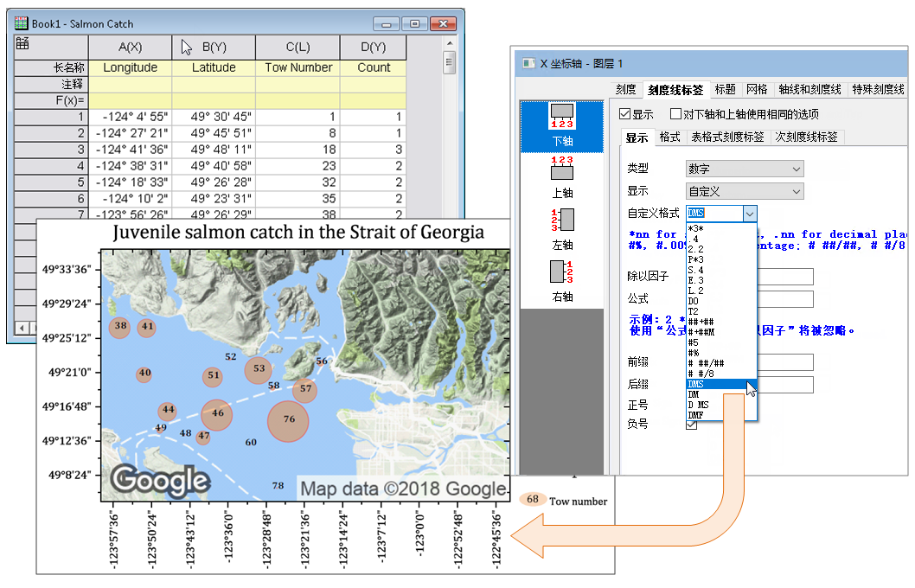Choose D MS from the custom format list
Viewport: 915px width, 588px height.
[x=720, y=405]
